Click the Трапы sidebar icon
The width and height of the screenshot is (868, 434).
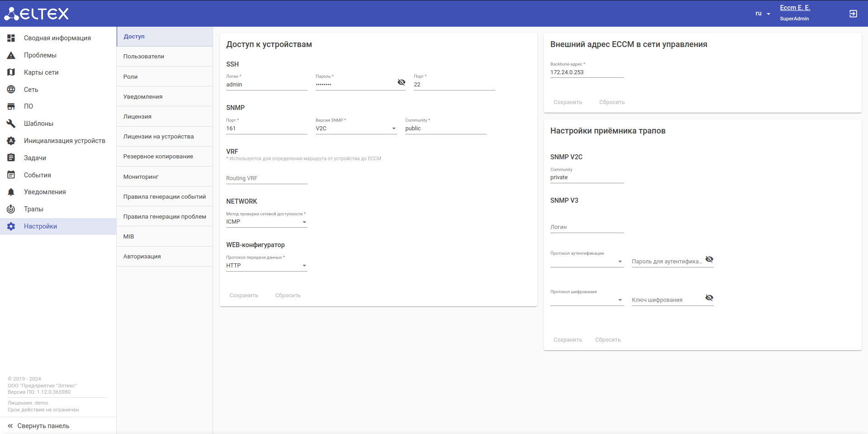pyautogui.click(x=11, y=209)
